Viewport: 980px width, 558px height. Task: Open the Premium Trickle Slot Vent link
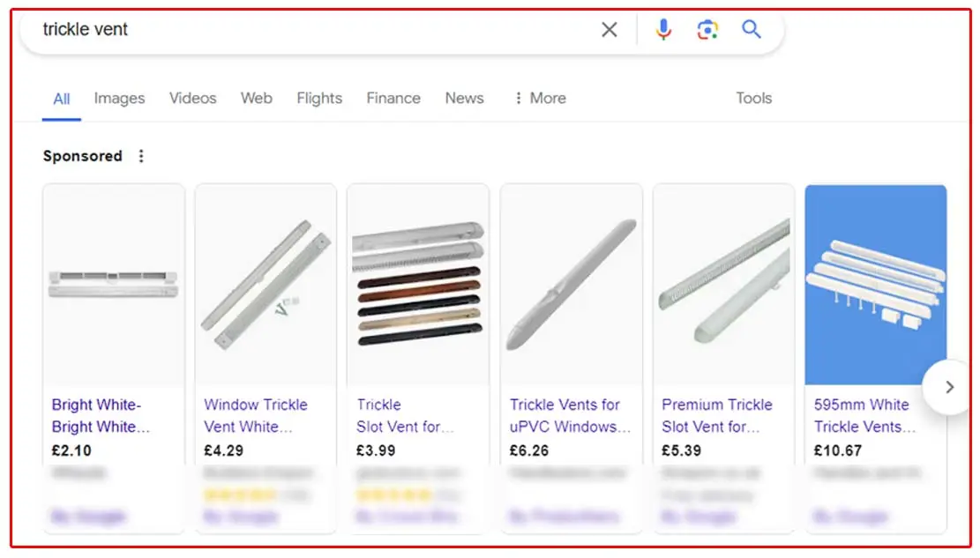point(716,416)
